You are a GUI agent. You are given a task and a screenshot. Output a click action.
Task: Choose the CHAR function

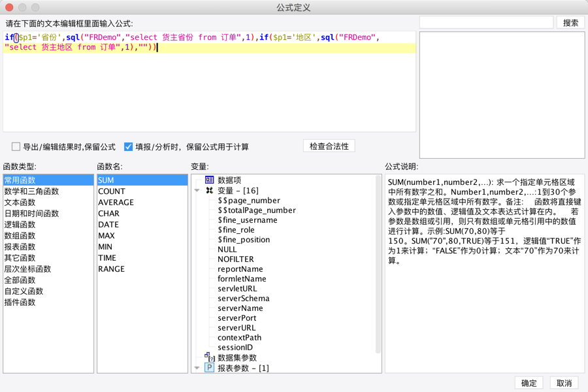point(142,214)
